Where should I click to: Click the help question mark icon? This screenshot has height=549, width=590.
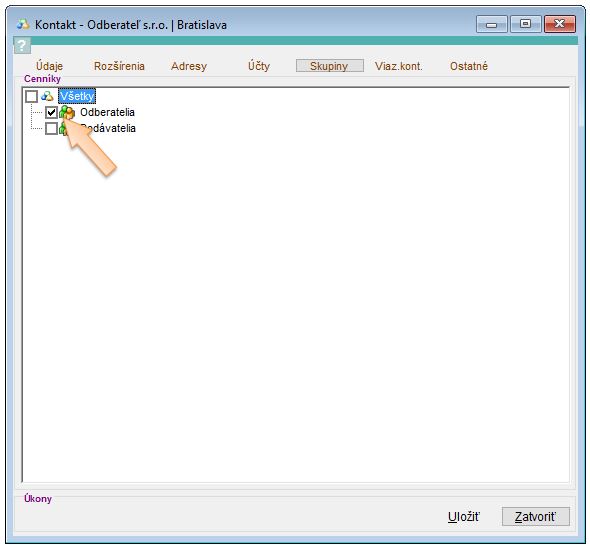(22, 46)
